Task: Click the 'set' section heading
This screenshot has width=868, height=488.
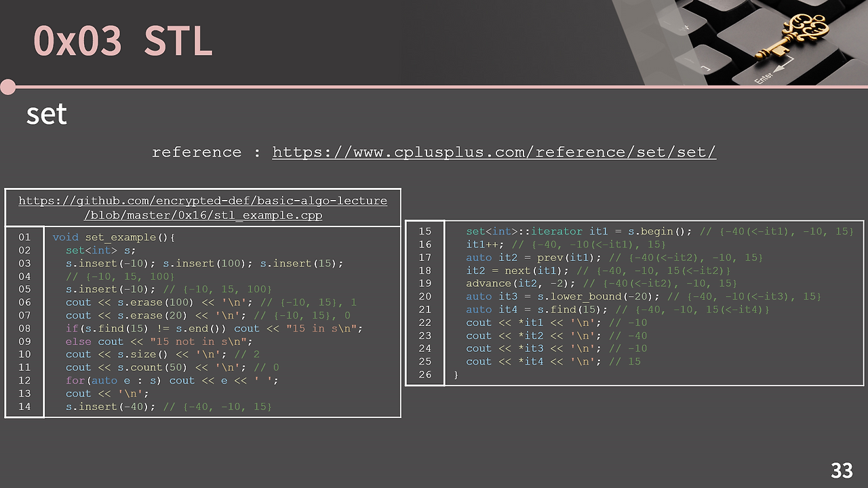Action: click(x=47, y=114)
